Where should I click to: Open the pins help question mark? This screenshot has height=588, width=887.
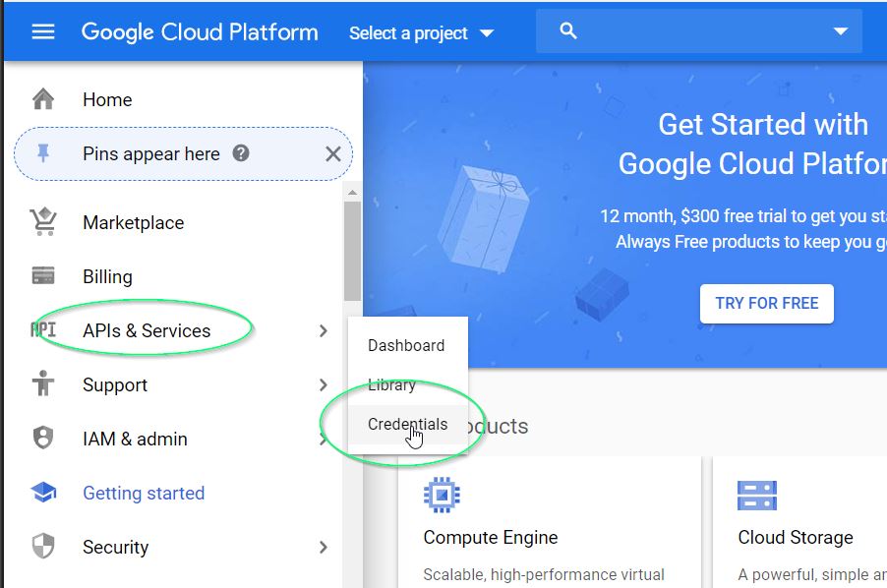241,153
